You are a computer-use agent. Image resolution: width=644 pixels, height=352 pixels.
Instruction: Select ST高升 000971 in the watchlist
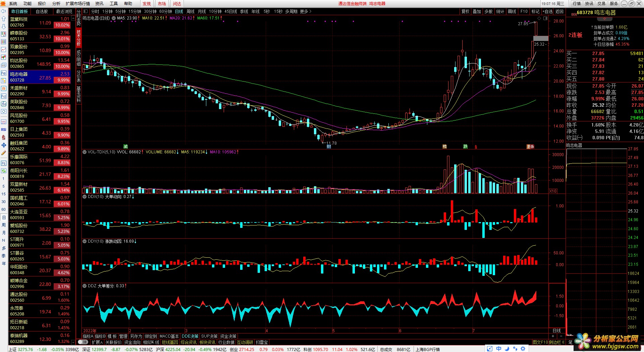[x=40, y=242]
